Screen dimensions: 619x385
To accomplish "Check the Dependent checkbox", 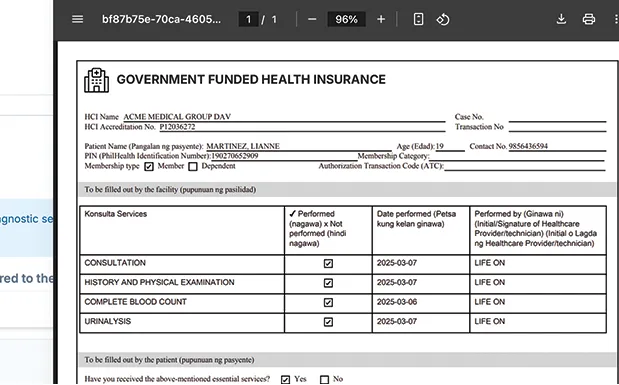I will point(193,167).
